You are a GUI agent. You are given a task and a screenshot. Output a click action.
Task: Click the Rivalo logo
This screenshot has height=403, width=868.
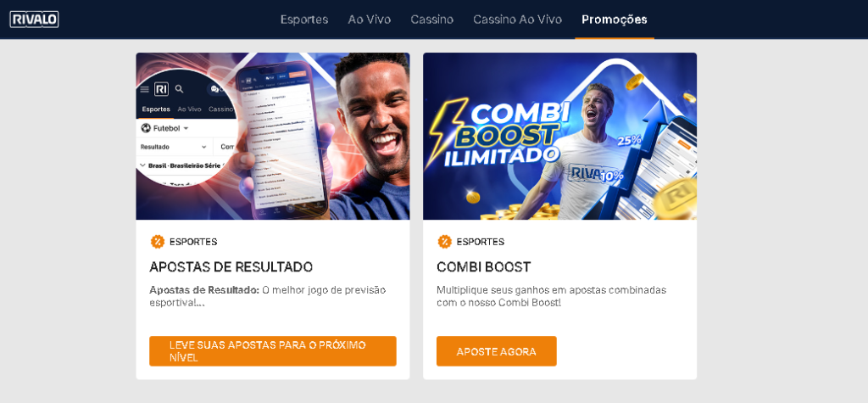pos(34,20)
